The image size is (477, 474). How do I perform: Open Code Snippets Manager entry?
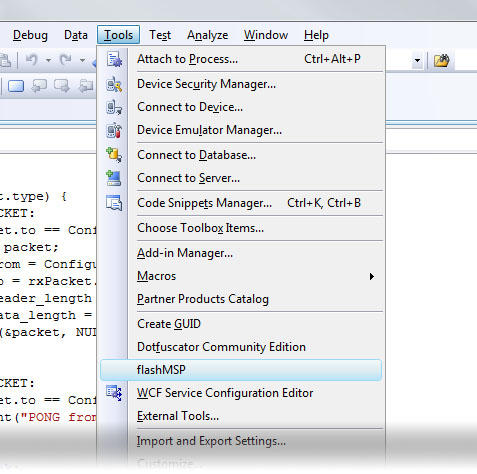pyautogui.click(x=241, y=203)
